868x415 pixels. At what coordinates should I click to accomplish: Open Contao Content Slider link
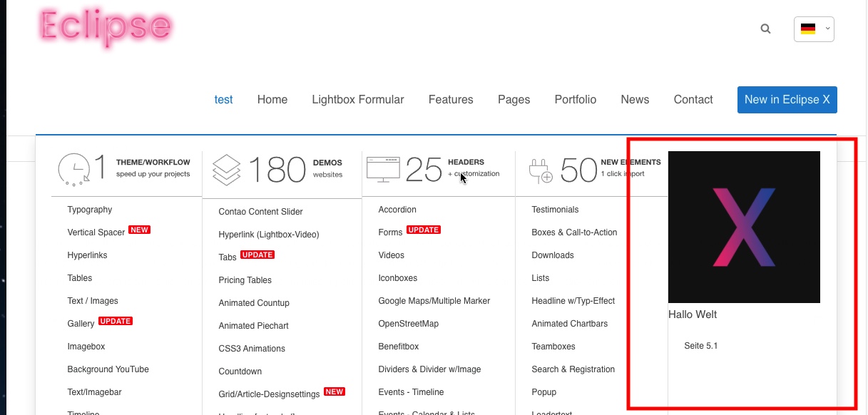(x=261, y=212)
